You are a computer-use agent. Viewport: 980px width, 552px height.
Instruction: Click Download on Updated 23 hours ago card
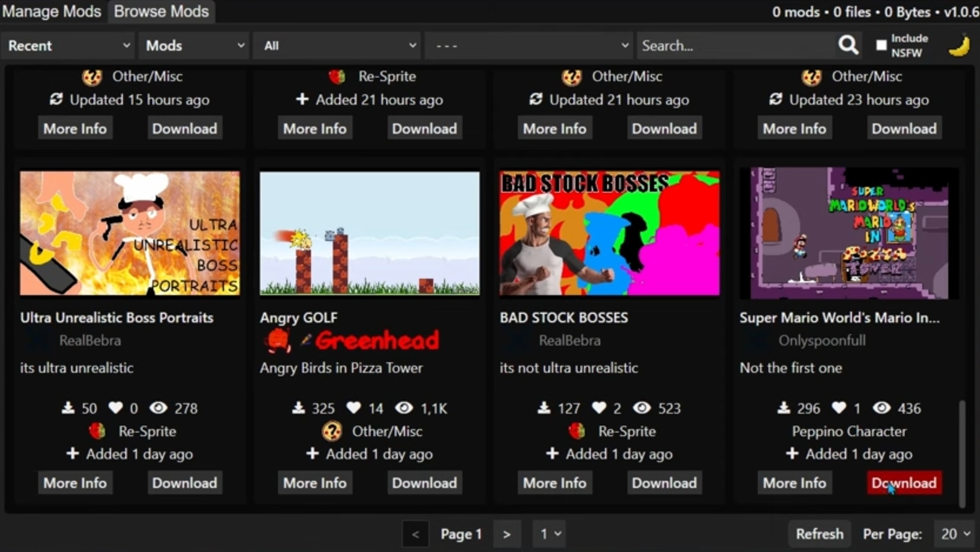tap(904, 128)
